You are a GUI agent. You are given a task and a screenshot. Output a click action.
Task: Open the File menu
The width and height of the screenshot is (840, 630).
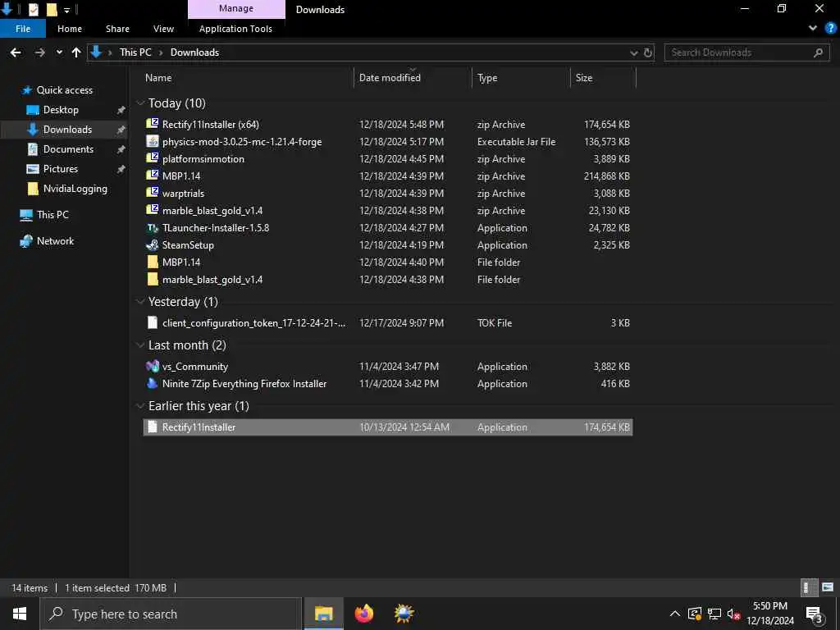(23, 29)
